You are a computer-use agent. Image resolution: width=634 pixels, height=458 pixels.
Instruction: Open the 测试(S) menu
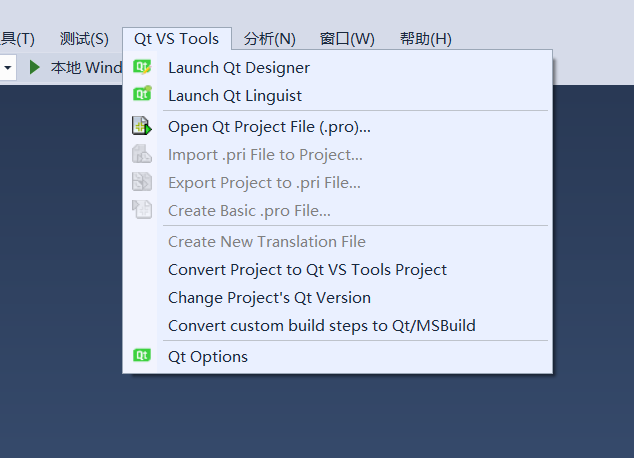click(x=84, y=39)
